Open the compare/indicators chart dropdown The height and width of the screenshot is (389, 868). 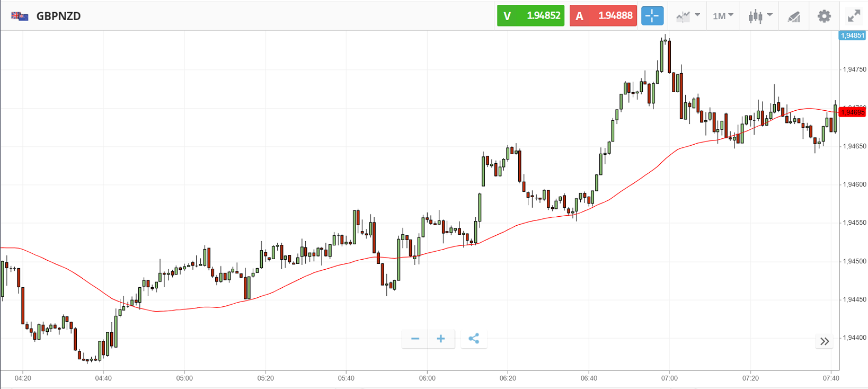(x=688, y=16)
